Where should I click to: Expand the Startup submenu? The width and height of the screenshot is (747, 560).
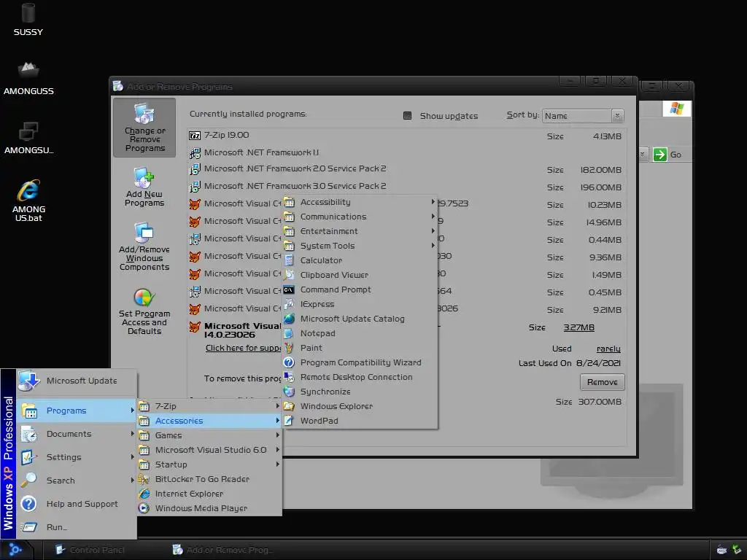(209, 464)
